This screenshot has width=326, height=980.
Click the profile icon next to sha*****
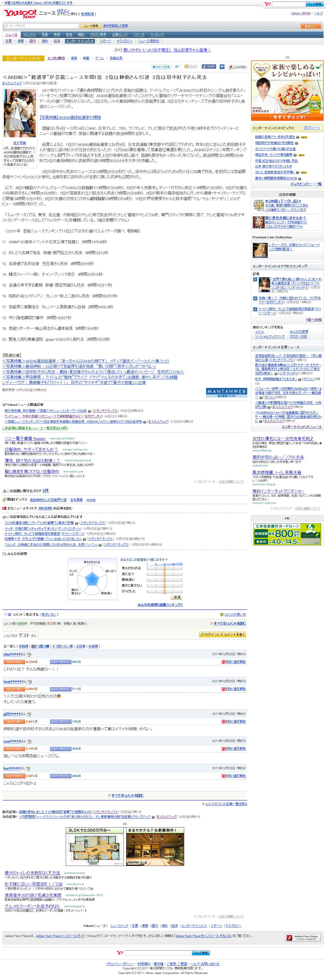[29, 654]
